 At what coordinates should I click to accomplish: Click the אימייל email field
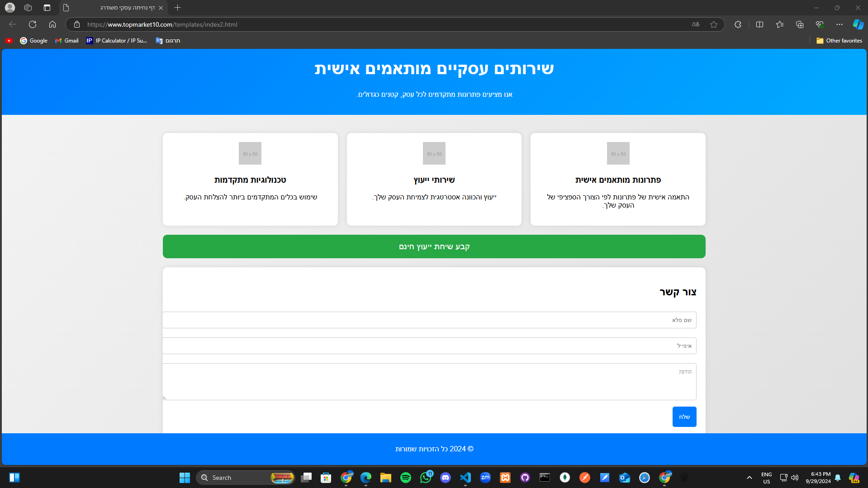[429, 346]
